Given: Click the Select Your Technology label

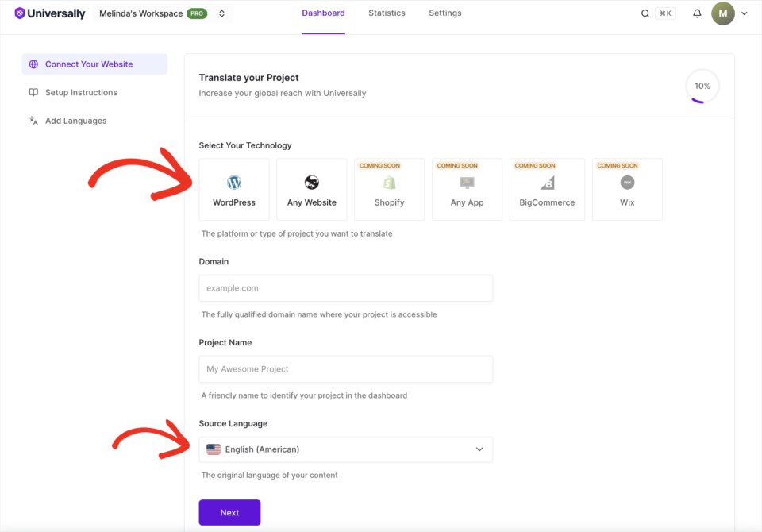Looking at the screenshot, I should [x=245, y=145].
